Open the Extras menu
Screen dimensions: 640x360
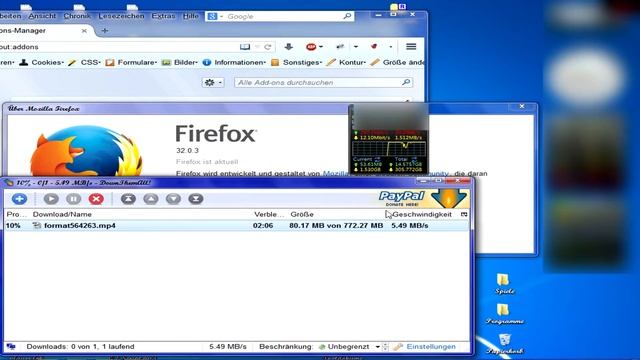[x=163, y=16]
